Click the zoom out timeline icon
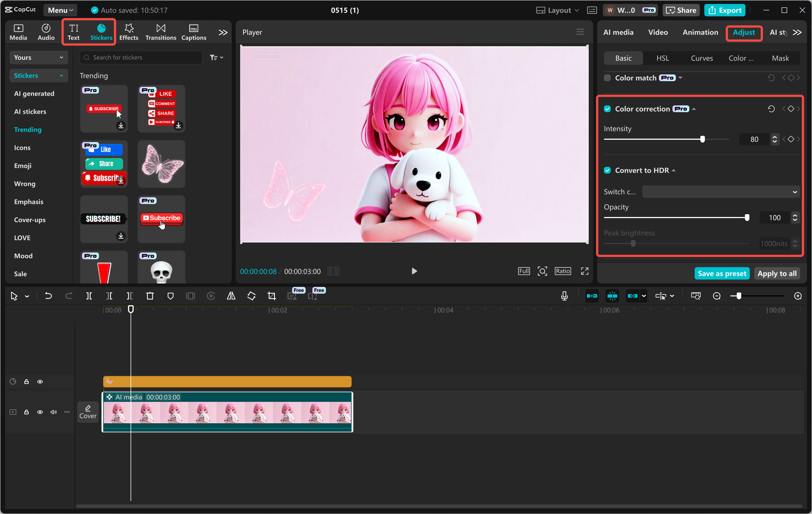 coord(717,296)
